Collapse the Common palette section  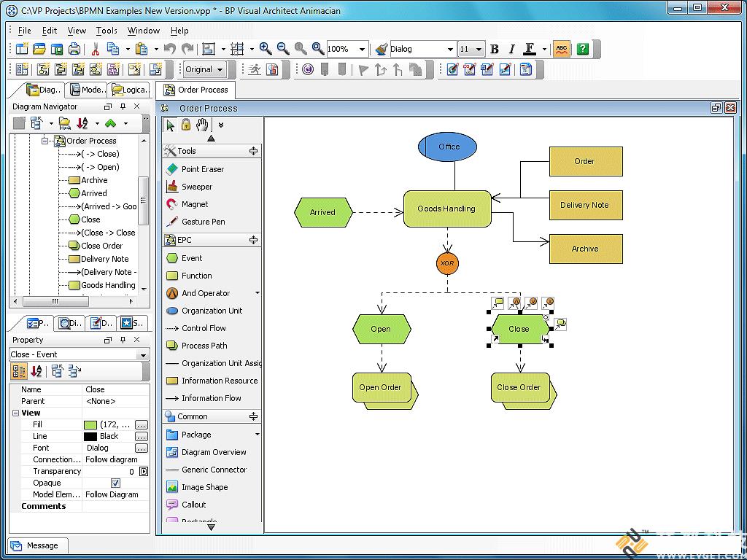pos(253,416)
